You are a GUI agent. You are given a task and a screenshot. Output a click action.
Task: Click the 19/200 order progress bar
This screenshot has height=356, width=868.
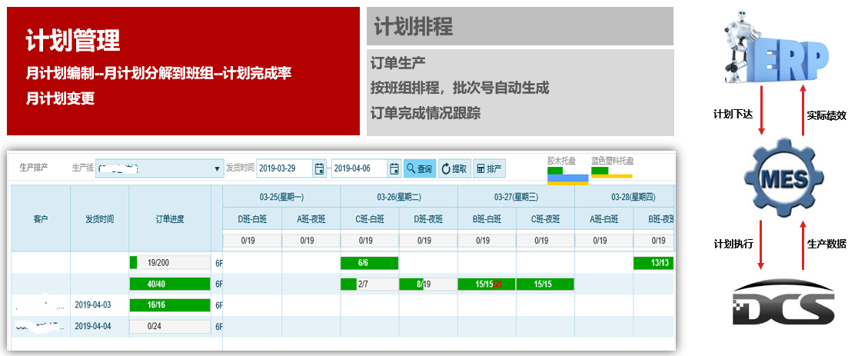click(x=170, y=264)
